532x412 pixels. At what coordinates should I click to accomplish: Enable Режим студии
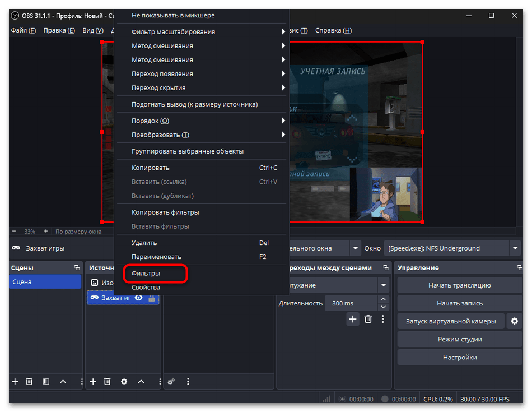pyautogui.click(x=460, y=339)
